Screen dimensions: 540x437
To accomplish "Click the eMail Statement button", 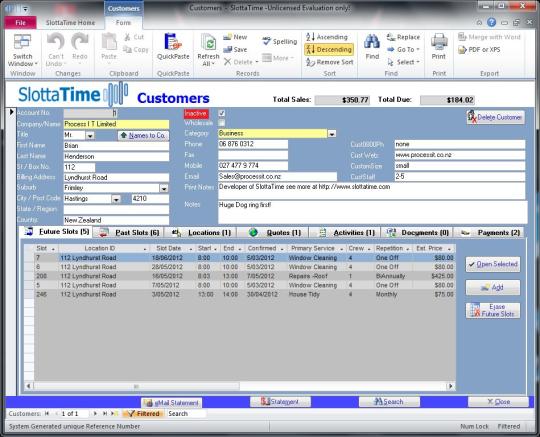I will (172, 403).
